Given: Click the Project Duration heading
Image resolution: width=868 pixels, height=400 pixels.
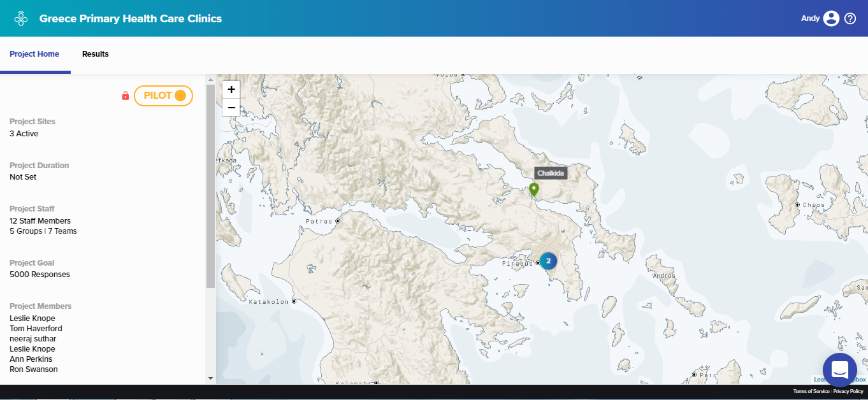Looking at the screenshot, I should tap(40, 166).
